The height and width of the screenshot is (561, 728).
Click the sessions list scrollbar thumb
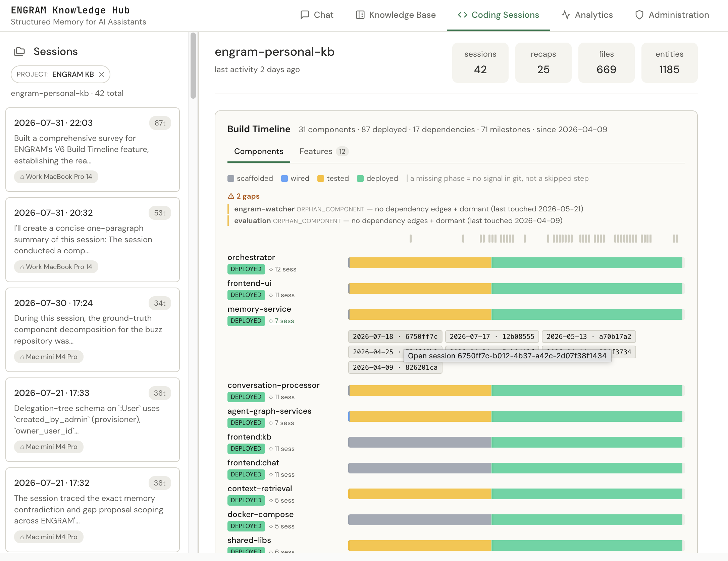pos(193,66)
